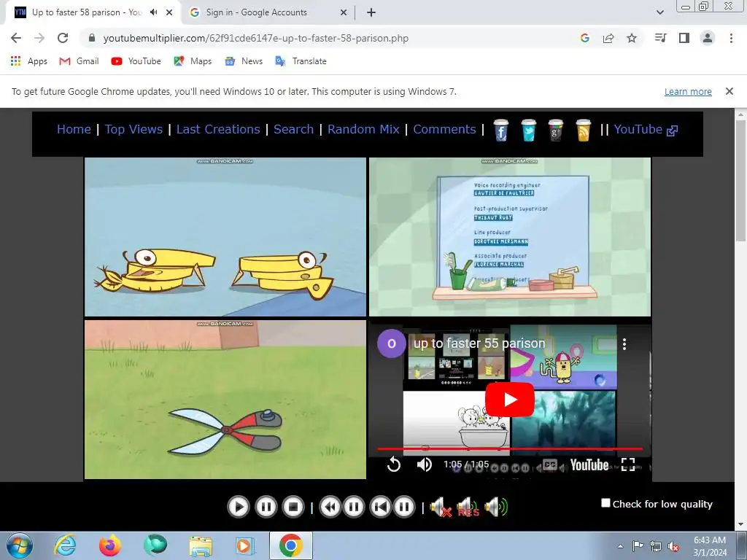Click the skip-to-start button in bottom controls
Image resolution: width=747 pixels, height=560 pixels.
coord(380,507)
